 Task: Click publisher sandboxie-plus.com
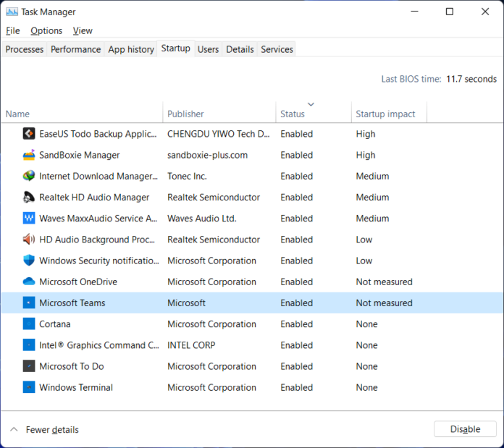pos(207,155)
